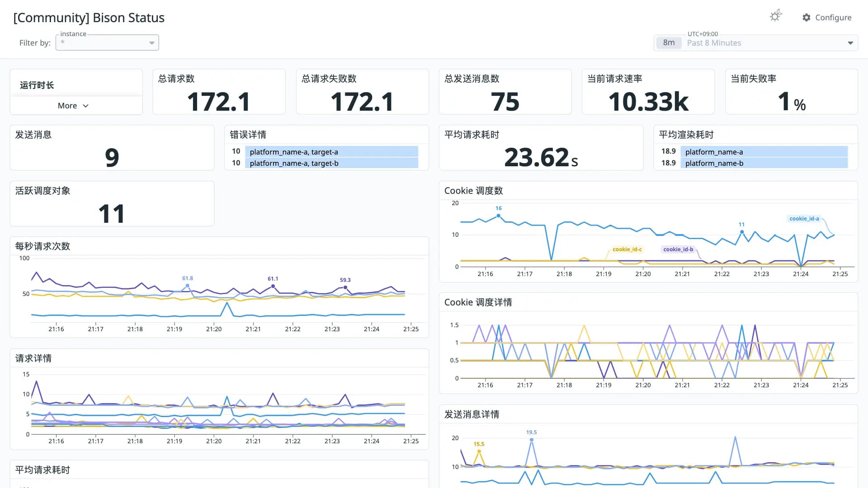Click the 61.8 data point on 每秒请求次数 chart
Image resolution: width=868 pixels, height=488 pixels.
[x=188, y=286]
